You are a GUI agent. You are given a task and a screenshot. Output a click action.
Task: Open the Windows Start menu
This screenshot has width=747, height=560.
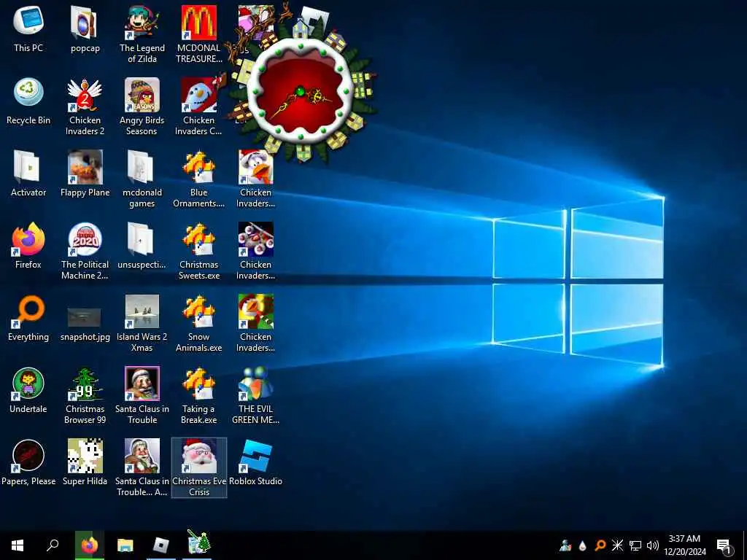coord(18,545)
